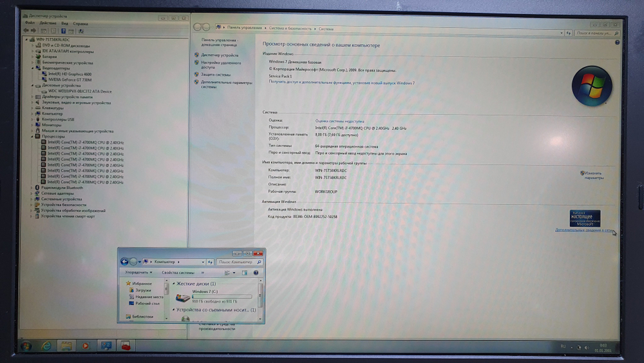Open the Вид menu in Device Manager
Viewport: 644px width, 363px height.
[65, 23]
